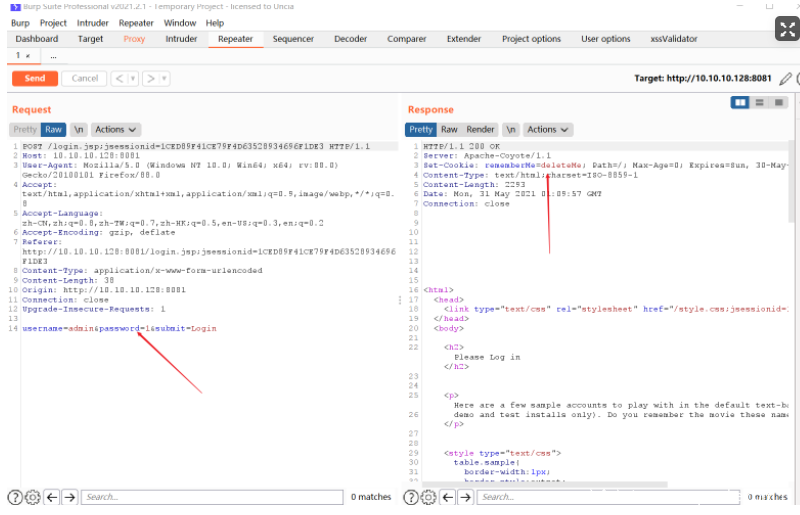Viewport: 800px width, 515px height.
Task: Click the orange Send button
Action: [x=35, y=78]
